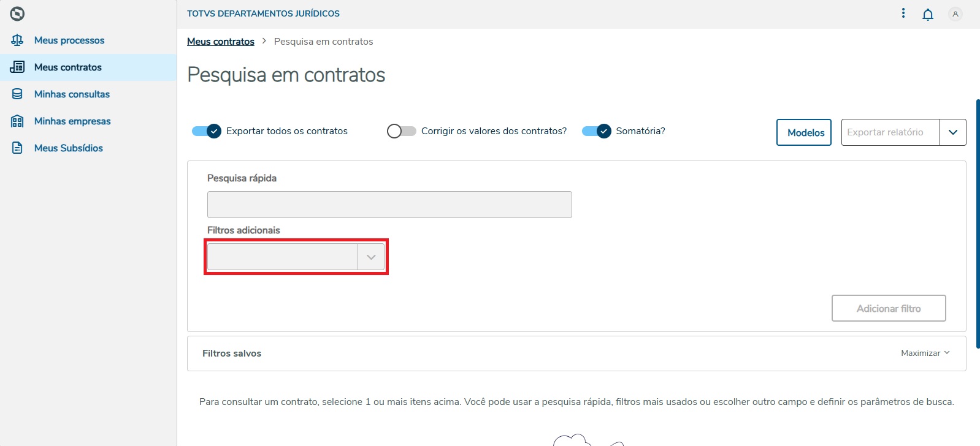Viewport: 980px width, 446px height.
Task: Click the building icon for Minhas empresas
Action: (17, 121)
